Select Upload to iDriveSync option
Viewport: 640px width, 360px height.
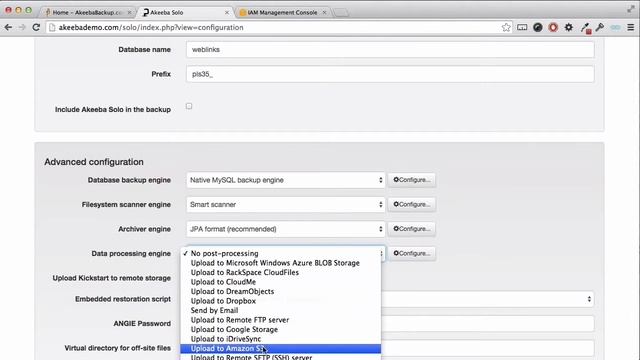tap(281, 339)
